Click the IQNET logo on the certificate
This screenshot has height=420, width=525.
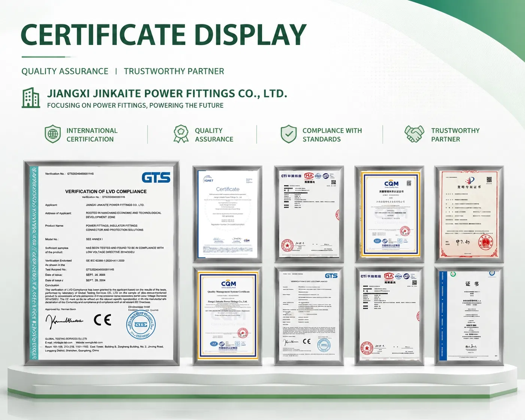[208, 180]
